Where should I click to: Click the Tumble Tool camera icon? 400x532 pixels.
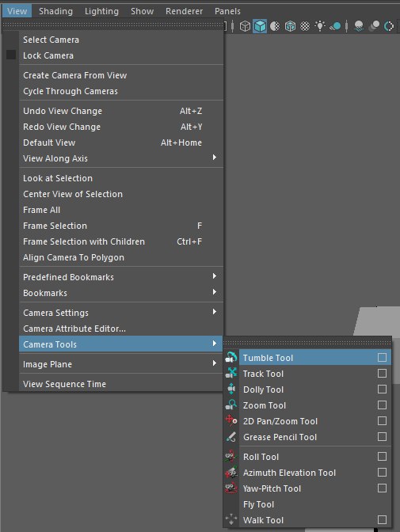[231, 358]
